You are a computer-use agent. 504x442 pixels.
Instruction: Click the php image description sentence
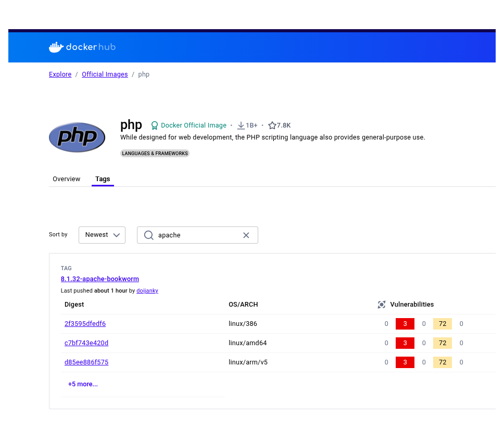point(273,137)
